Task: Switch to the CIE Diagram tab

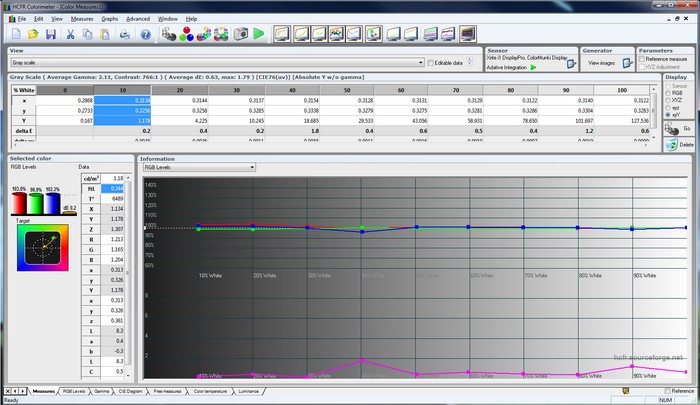Action: (130, 391)
